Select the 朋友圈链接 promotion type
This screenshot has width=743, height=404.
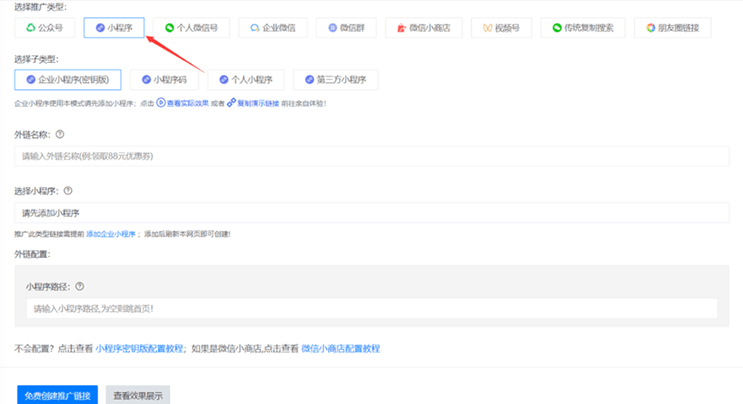click(672, 28)
